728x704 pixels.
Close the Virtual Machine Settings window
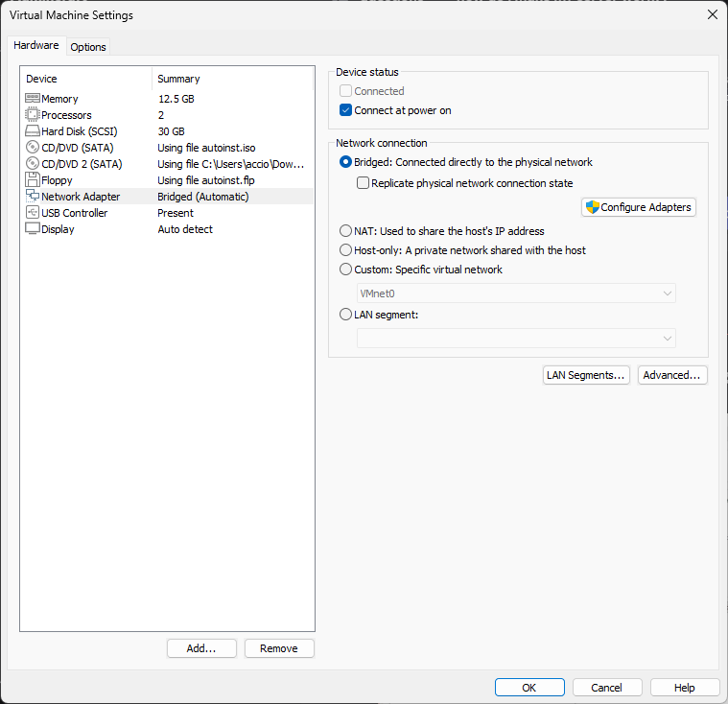pos(713,14)
